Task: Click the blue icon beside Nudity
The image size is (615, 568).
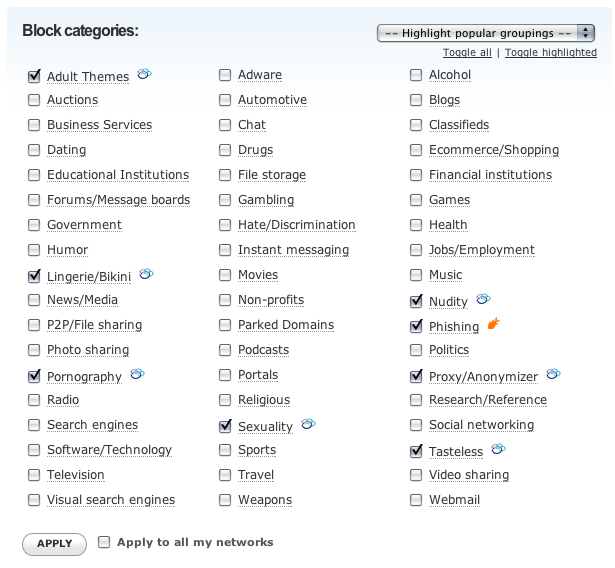Action: [483, 299]
